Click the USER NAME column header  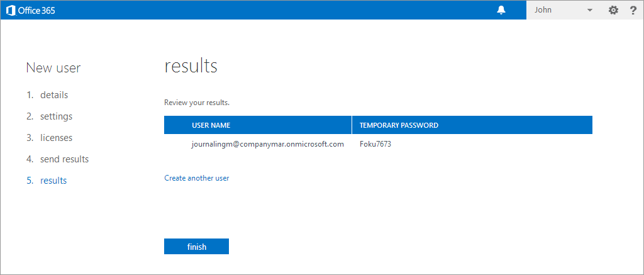coord(257,125)
